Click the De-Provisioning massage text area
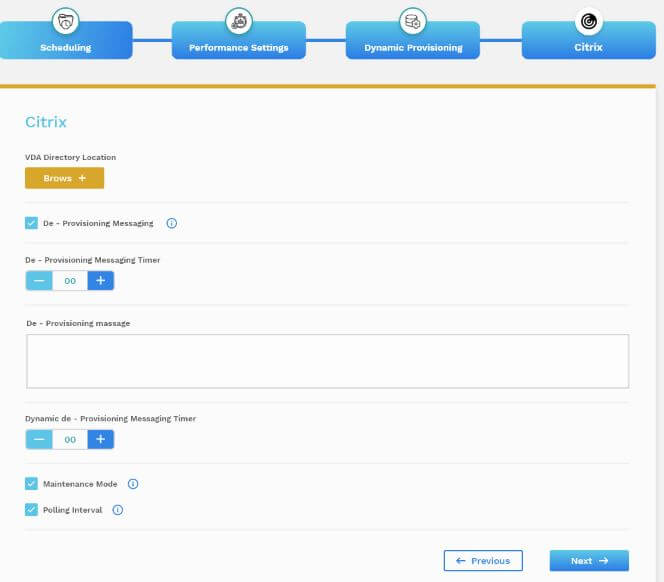The width and height of the screenshot is (664, 582). coord(327,361)
